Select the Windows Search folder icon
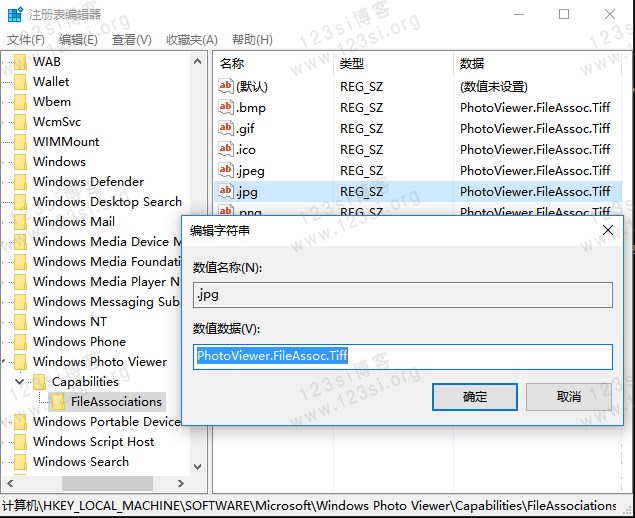Image resolution: width=635 pixels, height=518 pixels. pos(20,462)
